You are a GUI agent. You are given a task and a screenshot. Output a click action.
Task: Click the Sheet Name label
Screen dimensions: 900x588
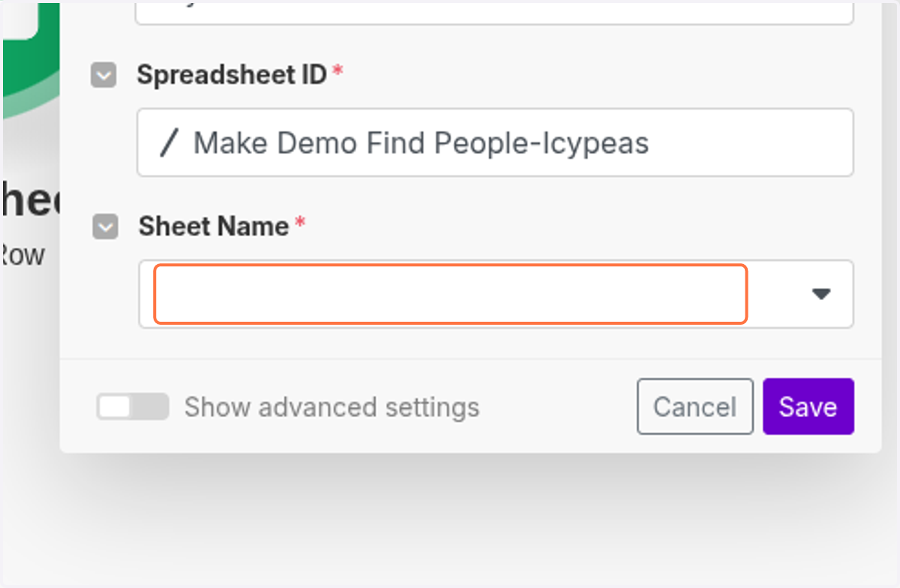tap(214, 226)
